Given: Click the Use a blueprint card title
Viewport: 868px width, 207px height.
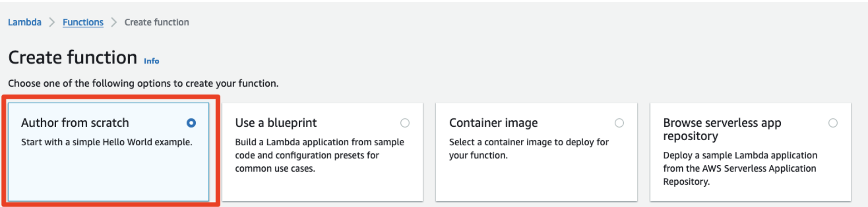Looking at the screenshot, I should 276,123.
